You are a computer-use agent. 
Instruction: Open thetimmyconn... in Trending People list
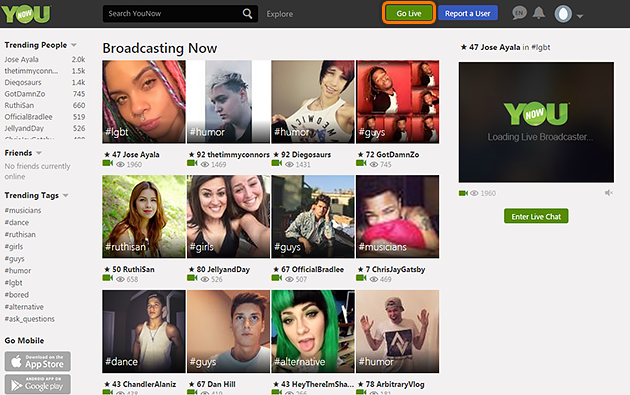(31, 71)
